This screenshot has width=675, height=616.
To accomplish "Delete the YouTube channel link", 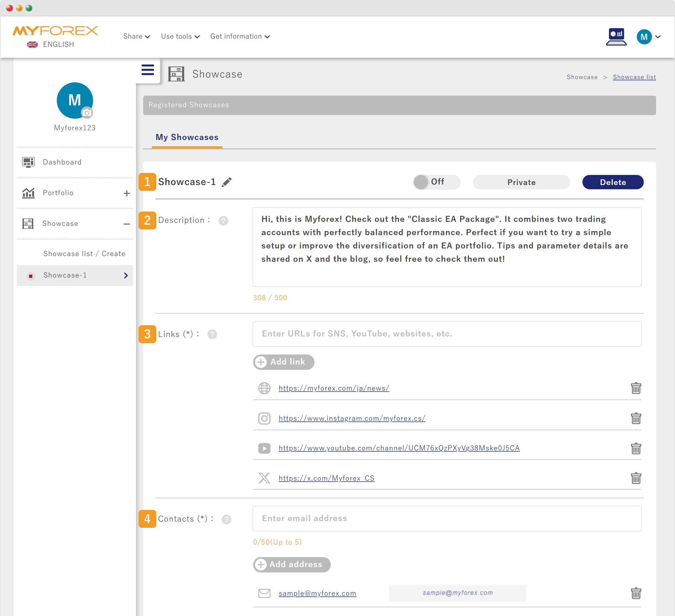I will pos(636,448).
